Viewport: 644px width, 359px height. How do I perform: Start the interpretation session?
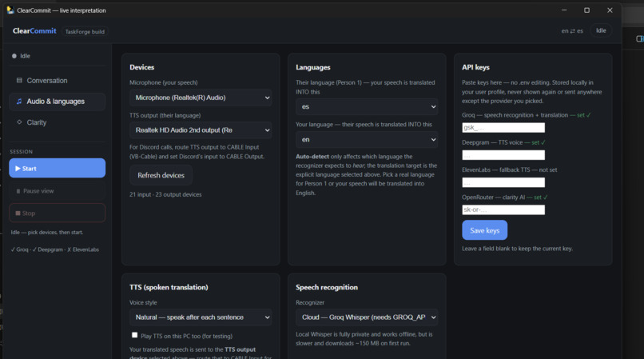click(57, 168)
